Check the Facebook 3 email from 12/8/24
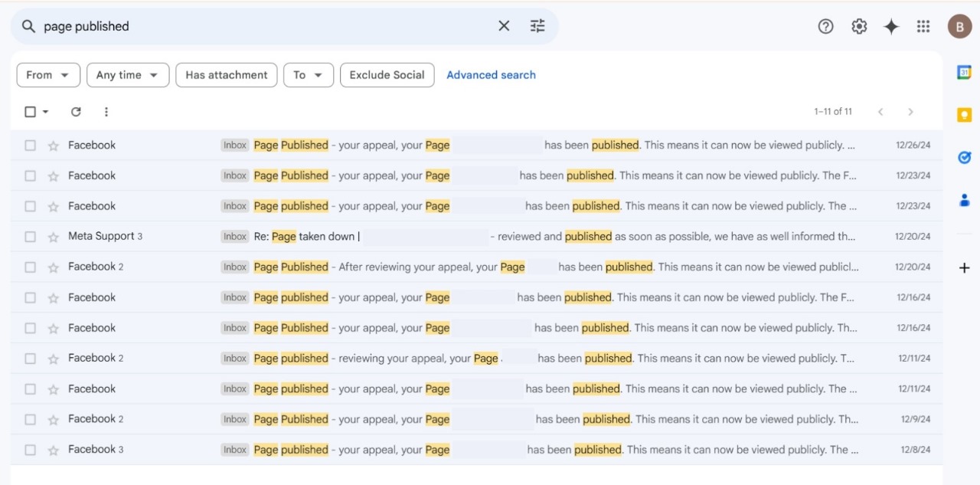The width and height of the screenshot is (980, 485). coord(31,450)
